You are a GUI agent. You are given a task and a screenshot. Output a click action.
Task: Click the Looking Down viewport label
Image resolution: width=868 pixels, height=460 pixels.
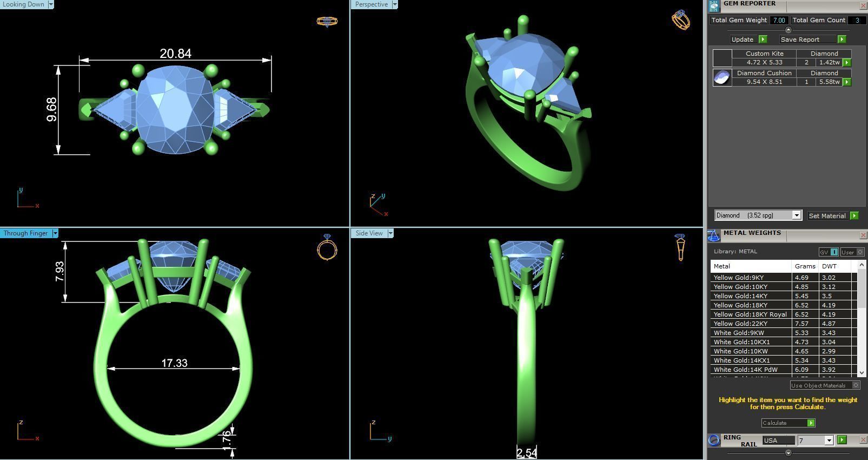click(24, 4)
